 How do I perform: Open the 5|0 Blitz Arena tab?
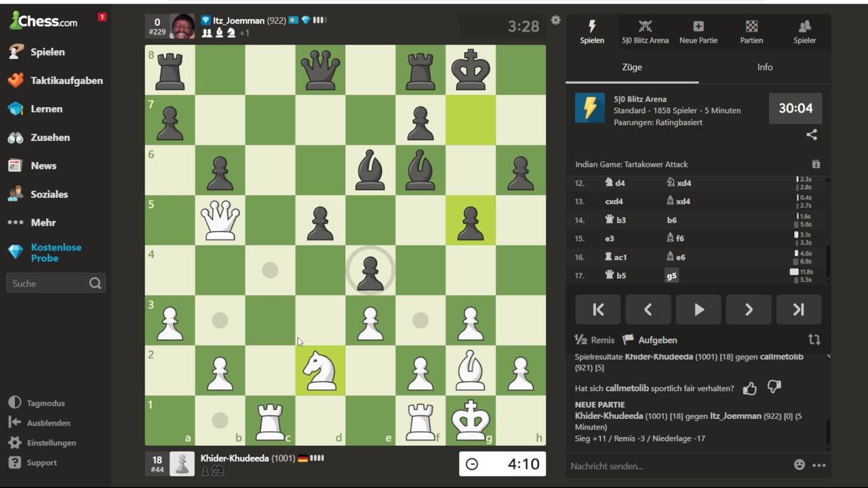click(x=646, y=32)
